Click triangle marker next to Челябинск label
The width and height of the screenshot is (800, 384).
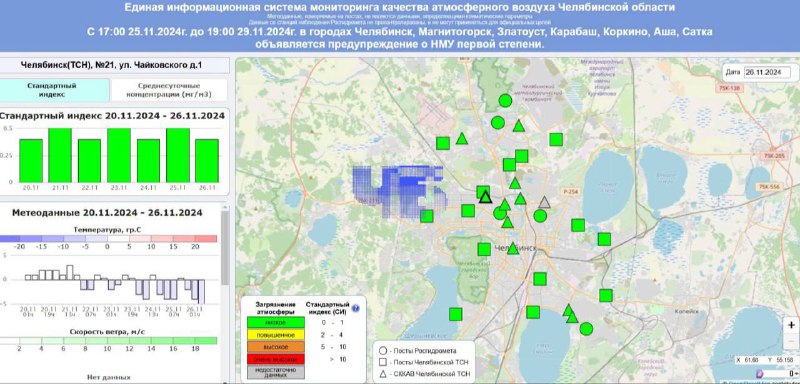(x=513, y=248)
